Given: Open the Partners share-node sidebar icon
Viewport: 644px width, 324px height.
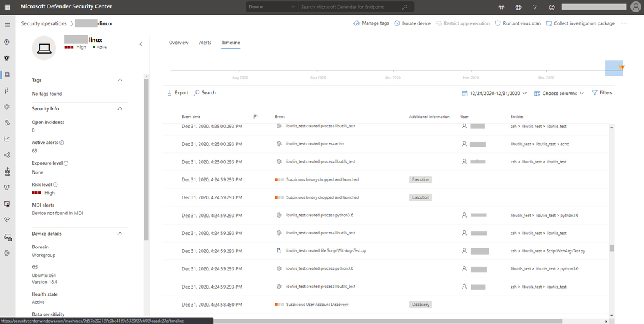Looking at the screenshot, I should 6,155.
